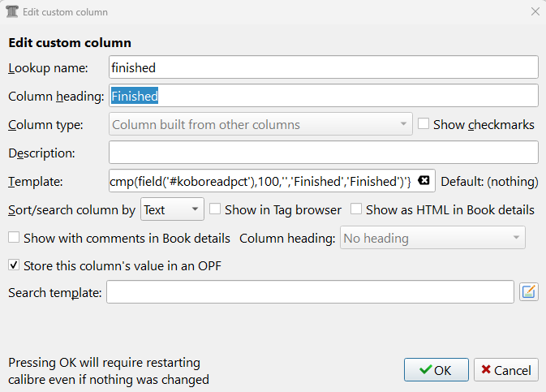Screen dimensions: 546x392
Task: Enable Show as HTML in Book details
Action: [x=357, y=209]
